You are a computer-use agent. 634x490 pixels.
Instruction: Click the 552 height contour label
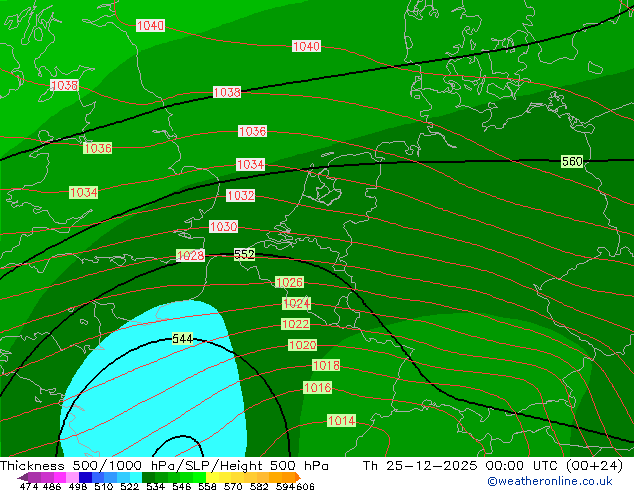coord(245,254)
